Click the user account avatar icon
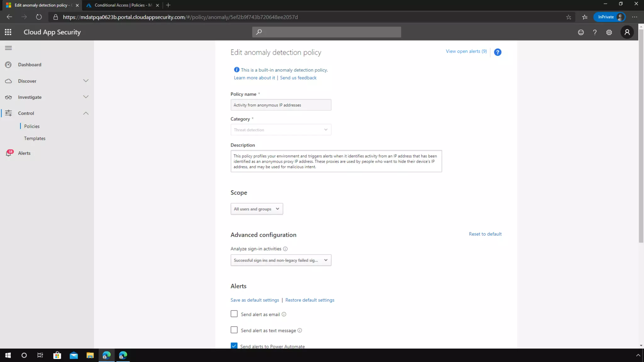644x362 pixels. click(627, 32)
